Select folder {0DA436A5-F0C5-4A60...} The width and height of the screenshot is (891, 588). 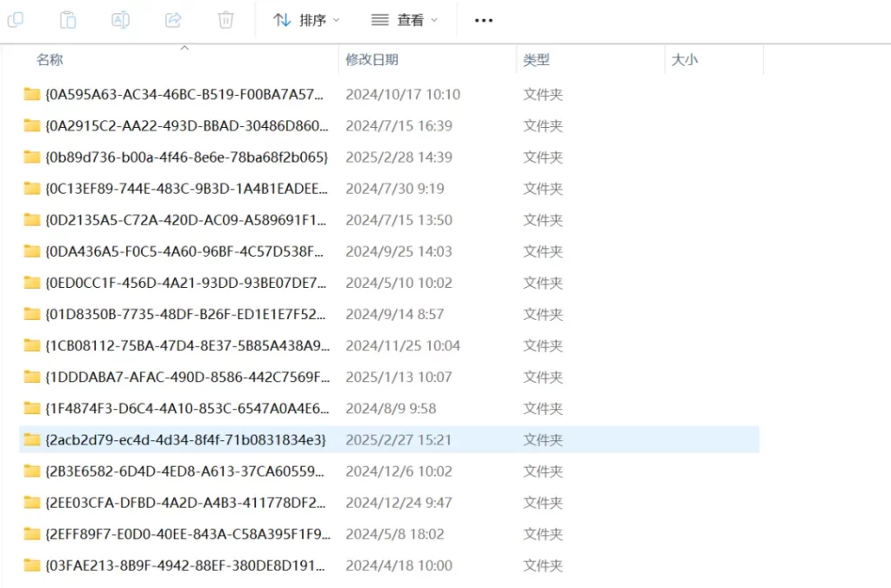185,251
